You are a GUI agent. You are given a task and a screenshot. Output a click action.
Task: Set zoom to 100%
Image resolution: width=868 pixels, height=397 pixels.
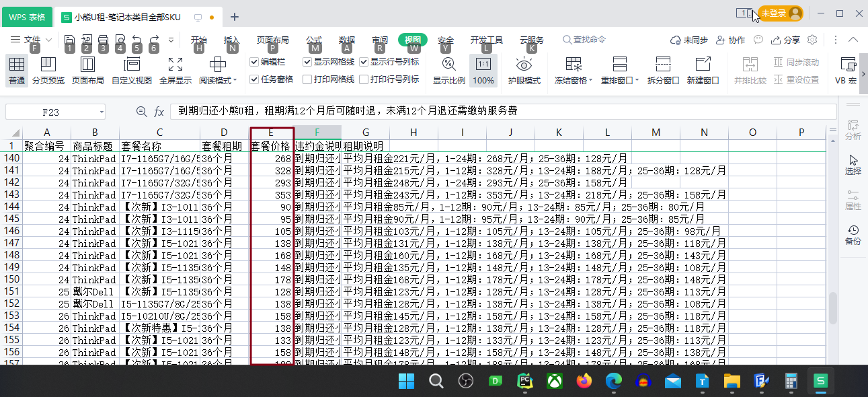pyautogui.click(x=483, y=71)
